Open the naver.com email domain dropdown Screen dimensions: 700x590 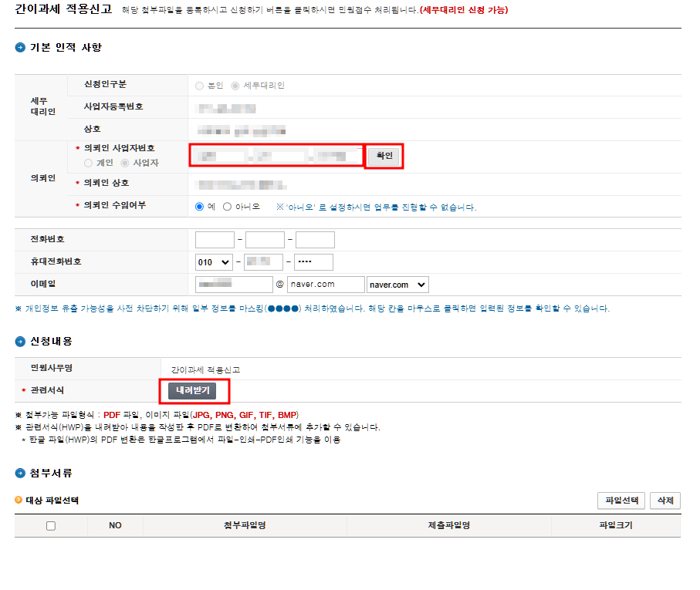tap(397, 284)
